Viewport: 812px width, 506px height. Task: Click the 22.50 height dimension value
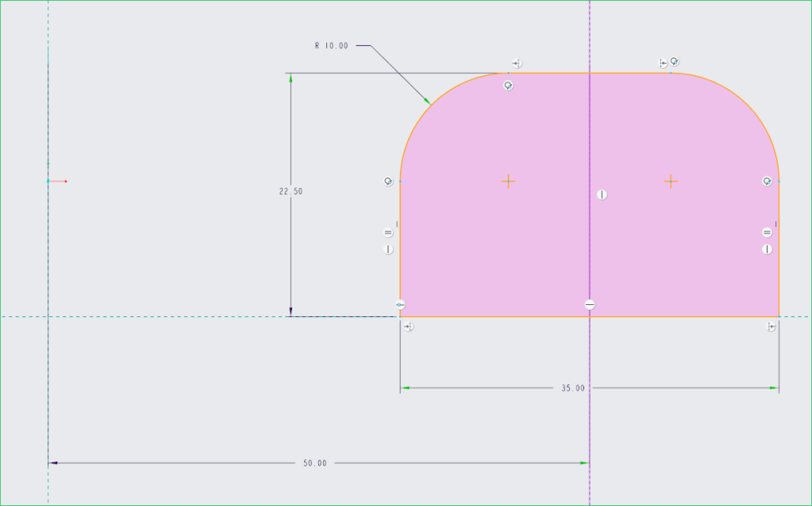(291, 191)
